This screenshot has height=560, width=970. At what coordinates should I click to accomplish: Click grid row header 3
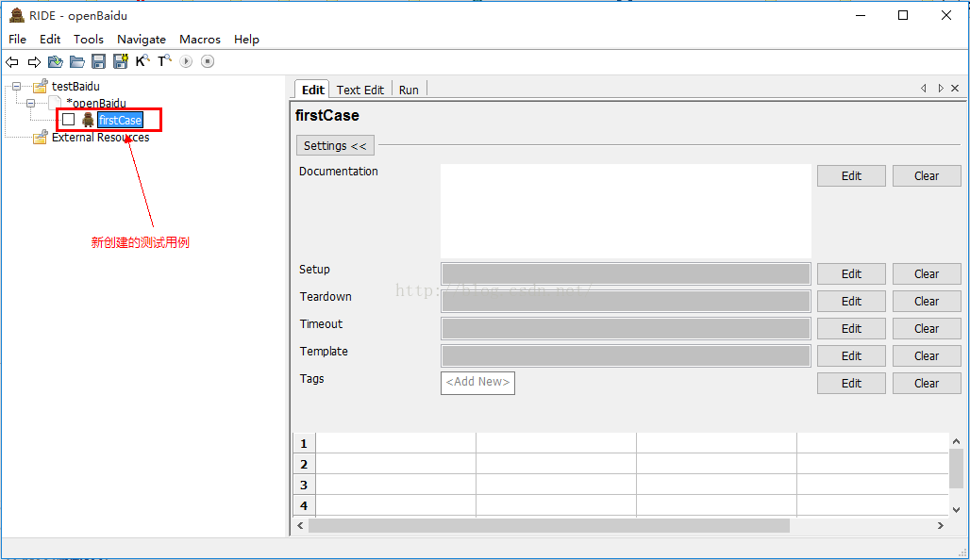point(304,485)
